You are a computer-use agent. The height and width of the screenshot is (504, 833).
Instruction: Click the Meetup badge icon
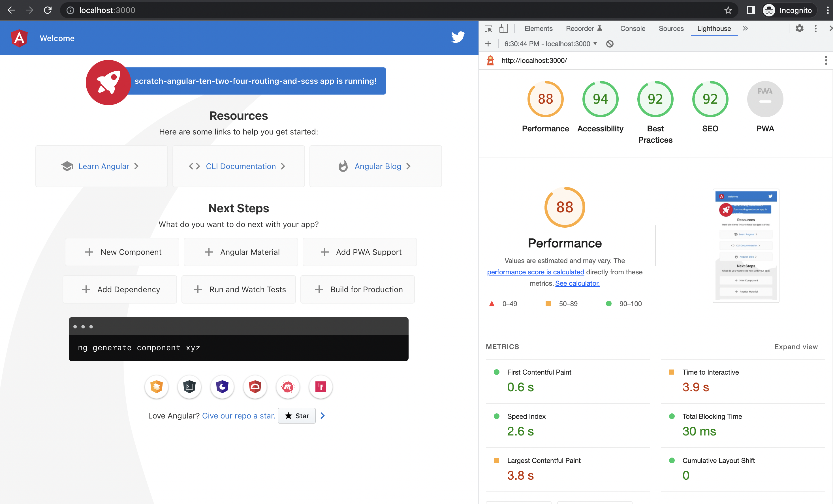(x=288, y=387)
